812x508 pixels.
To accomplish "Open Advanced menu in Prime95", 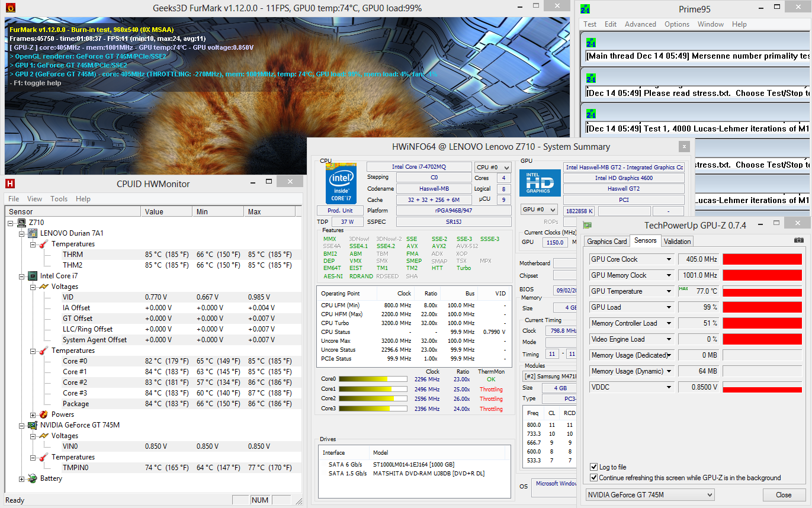I will point(640,24).
